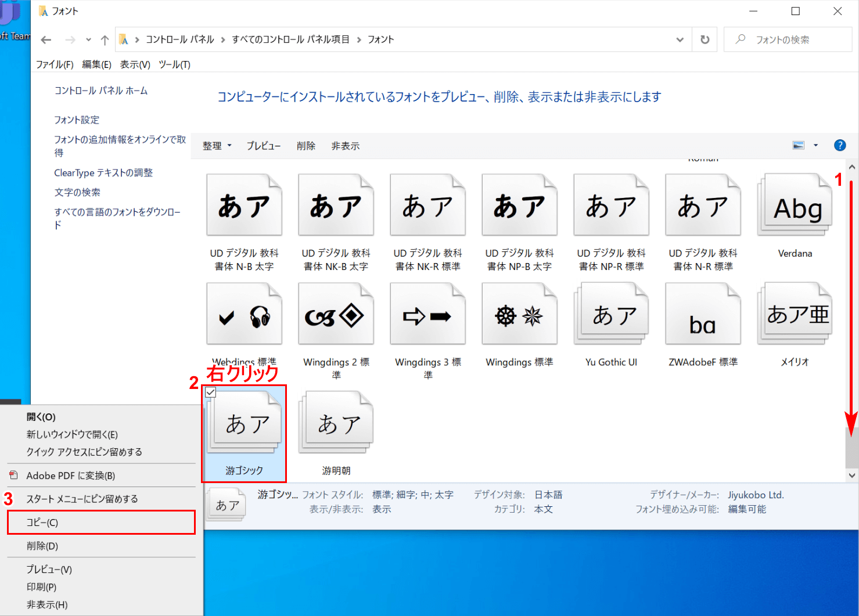Click the コントロール パネル breadcrumb

click(180, 39)
